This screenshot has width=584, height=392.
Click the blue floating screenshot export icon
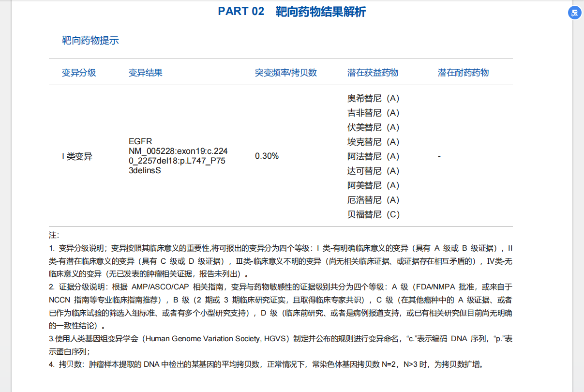(574, 13)
